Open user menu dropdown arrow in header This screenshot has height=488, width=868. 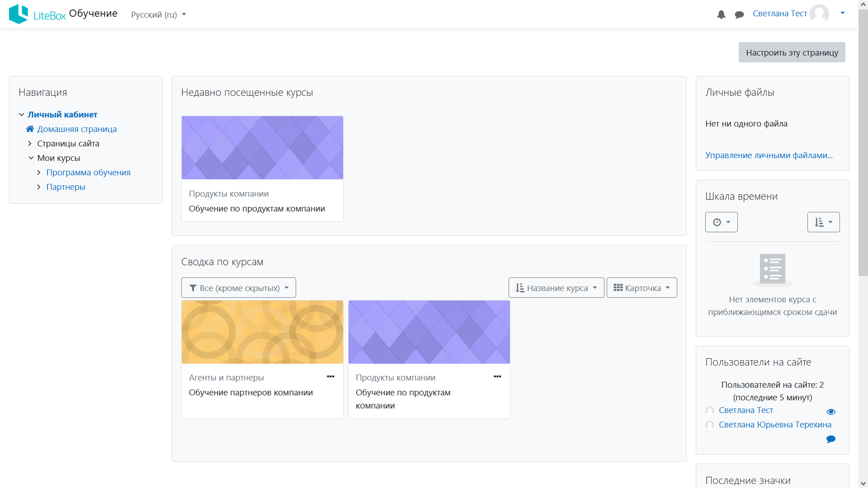[x=843, y=13]
